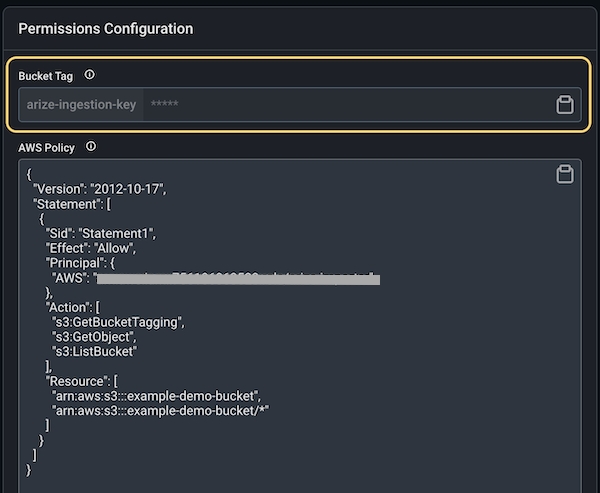Focus the masked Bucket Tag input field
This screenshot has width=600, height=493.
(340, 104)
